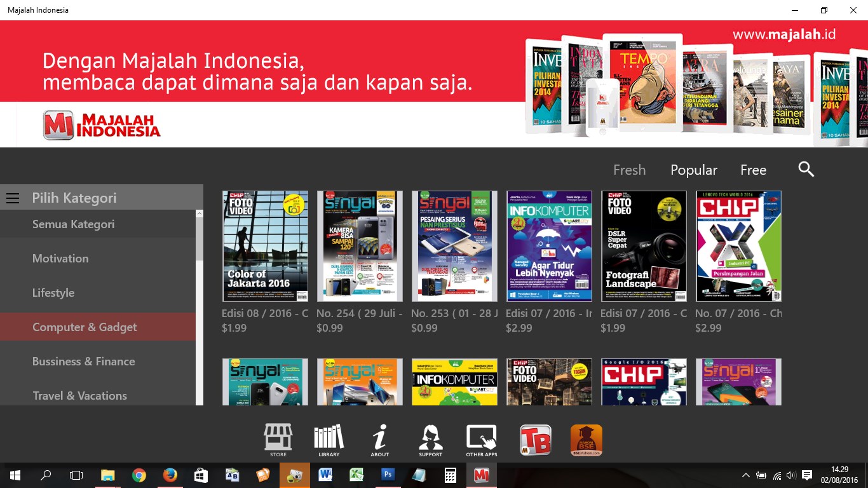
Task: Open taskbar search
Action: point(46,475)
